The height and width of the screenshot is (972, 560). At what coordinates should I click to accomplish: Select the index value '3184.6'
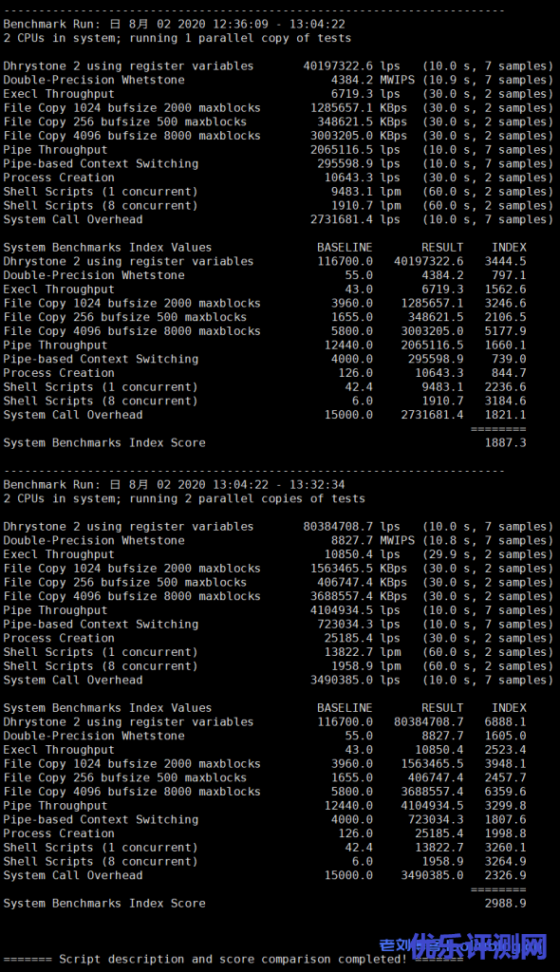point(506,401)
